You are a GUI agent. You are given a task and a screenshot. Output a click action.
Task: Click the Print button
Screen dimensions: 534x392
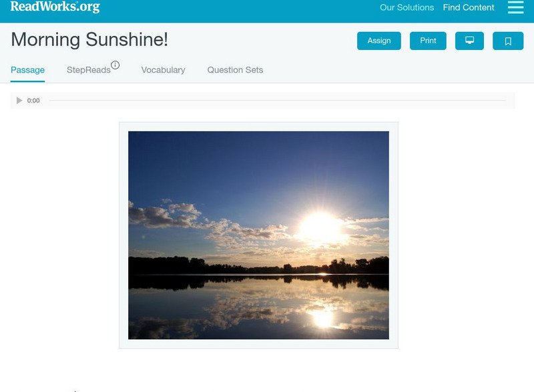pos(428,41)
